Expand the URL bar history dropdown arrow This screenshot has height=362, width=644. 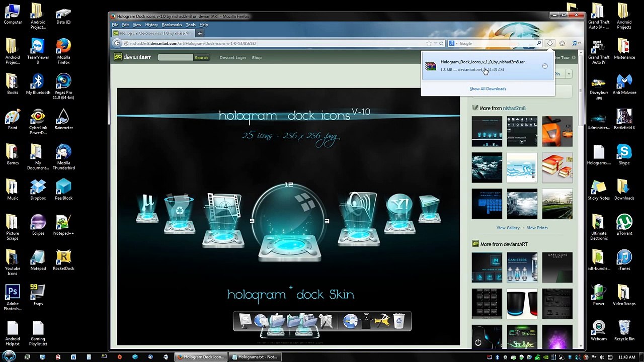click(x=435, y=43)
